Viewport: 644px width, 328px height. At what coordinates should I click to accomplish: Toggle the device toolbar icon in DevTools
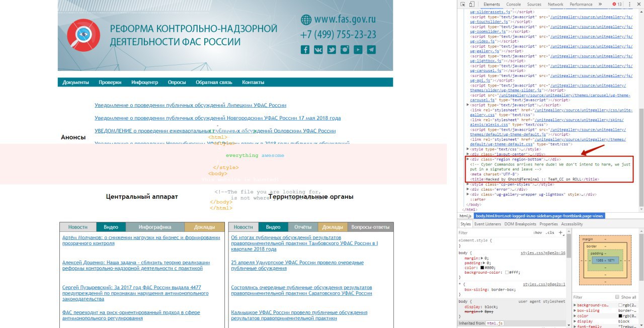coord(471,4)
